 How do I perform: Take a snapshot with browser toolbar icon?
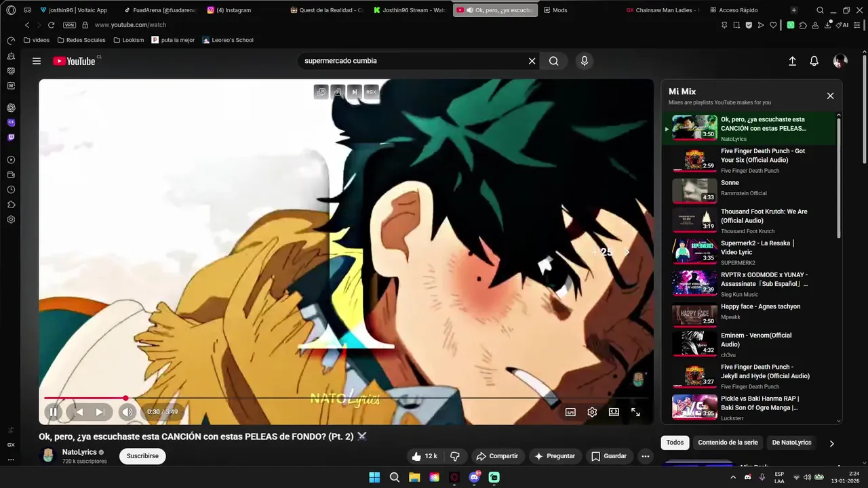pyautogui.click(x=736, y=25)
